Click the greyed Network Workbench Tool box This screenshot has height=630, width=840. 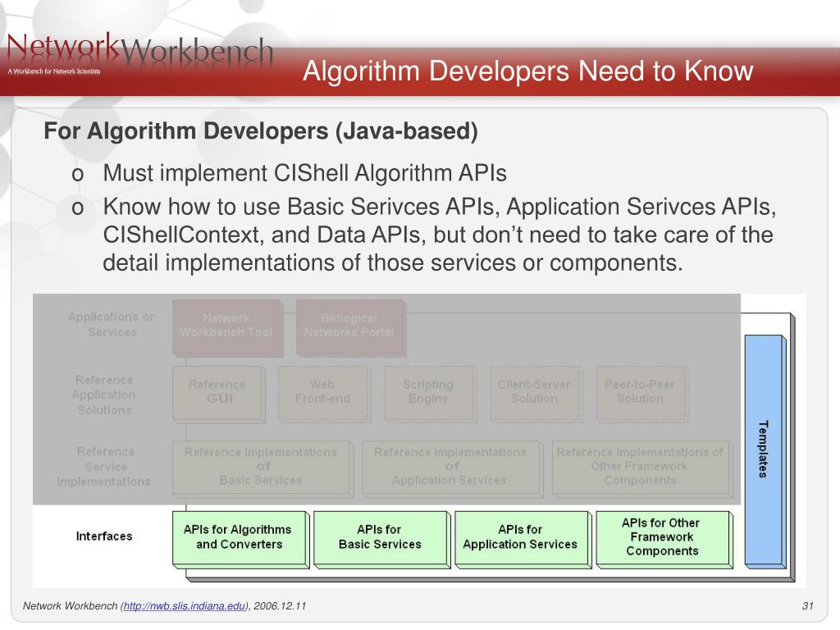[228, 328]
